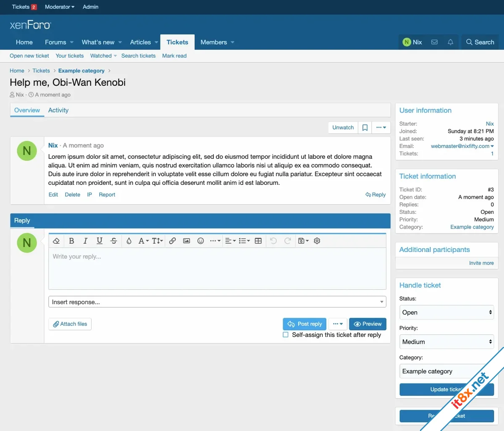
Task: Go to the Home navigation tab
Action: (24, 42)
